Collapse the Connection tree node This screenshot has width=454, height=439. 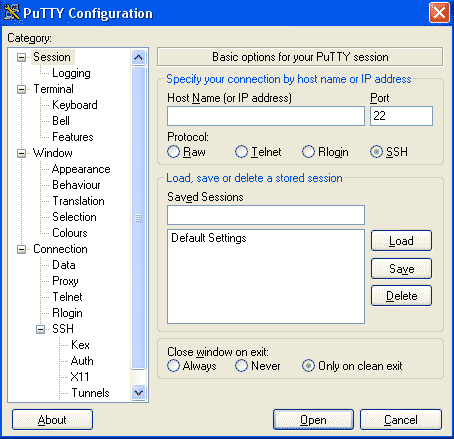21,249
